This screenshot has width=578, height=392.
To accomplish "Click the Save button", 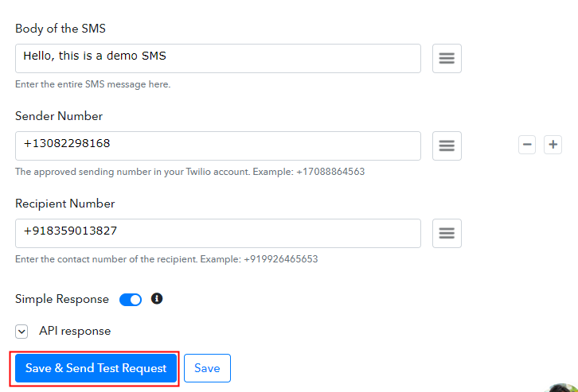I will click(x=207, y=368).
